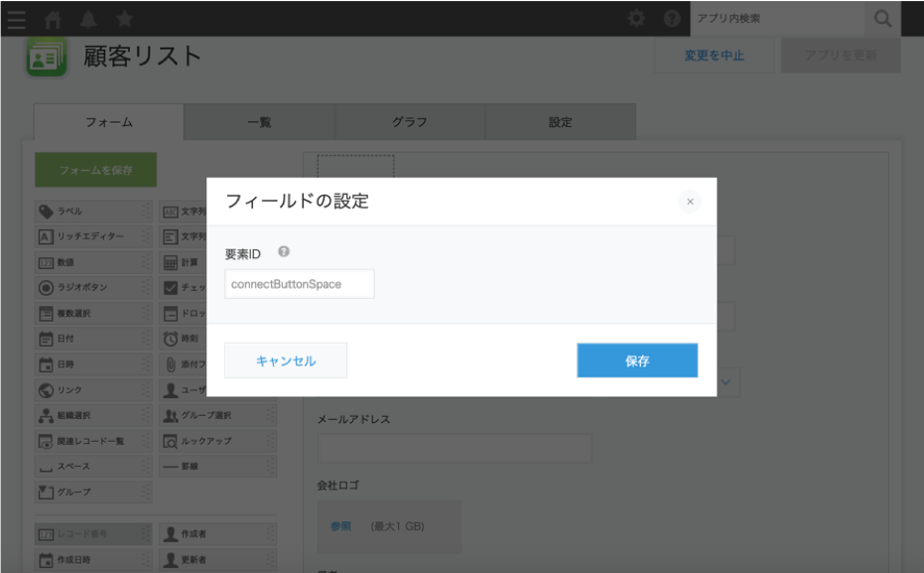
Task: Click the キャンセル button
Action: tap(286, 360)
